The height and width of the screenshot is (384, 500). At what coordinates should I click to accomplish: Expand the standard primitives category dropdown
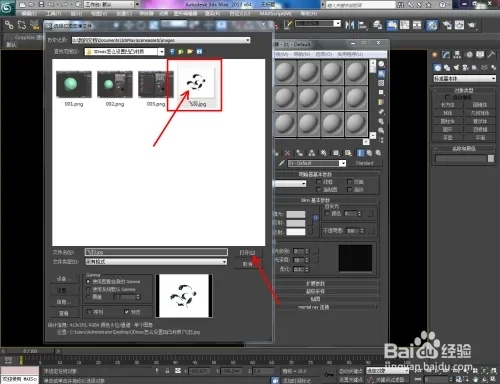tap(464, 78)
